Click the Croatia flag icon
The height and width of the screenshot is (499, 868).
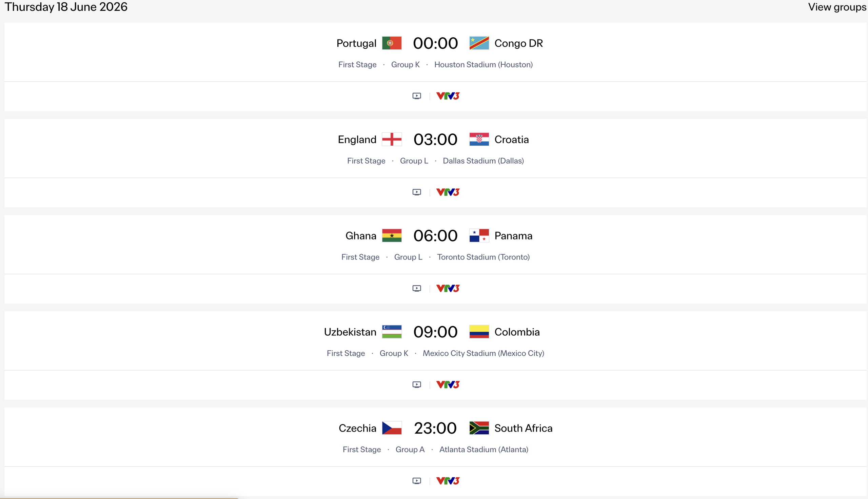pos(479,140)
